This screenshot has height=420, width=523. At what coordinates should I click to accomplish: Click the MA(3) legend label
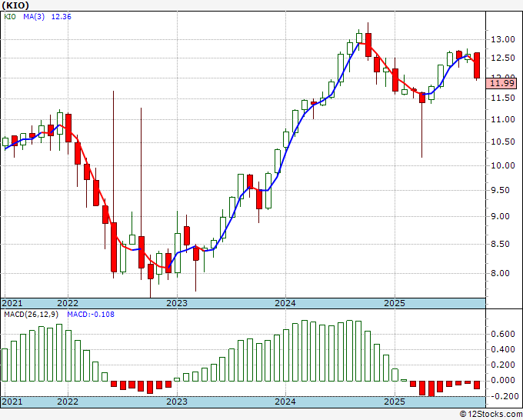pos(34,17)
